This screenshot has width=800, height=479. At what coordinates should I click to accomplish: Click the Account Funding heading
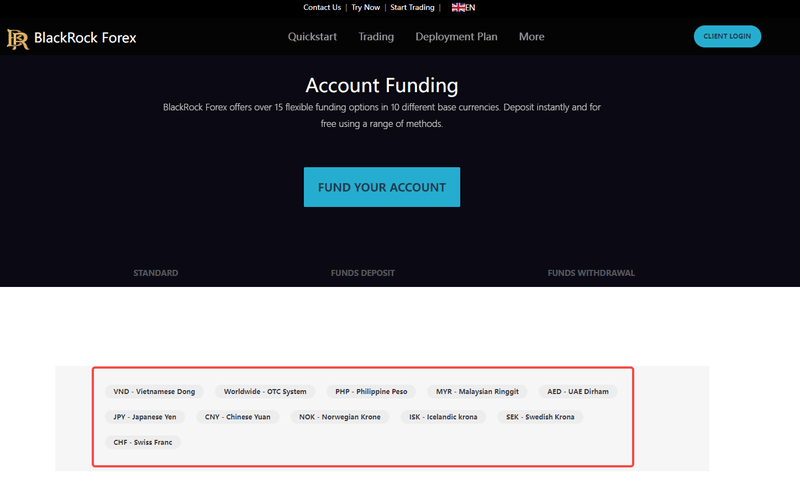click(x=382, y=85)
